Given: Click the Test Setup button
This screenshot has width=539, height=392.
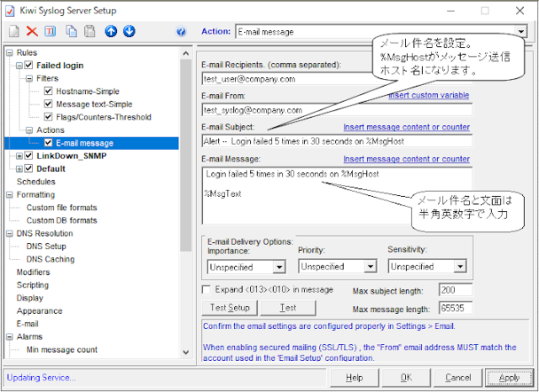Looking at the screenshot, I should point(230,308).
